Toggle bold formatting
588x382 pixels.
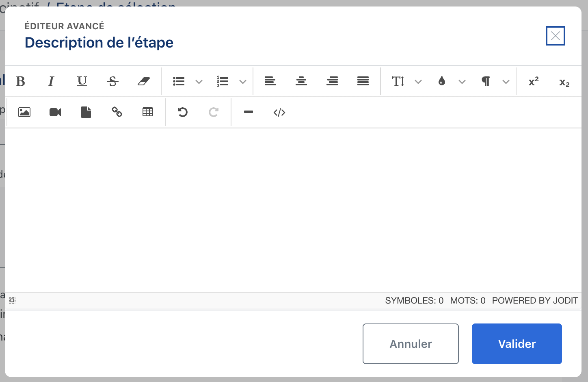pyautogui.click(x=20, y=81)
